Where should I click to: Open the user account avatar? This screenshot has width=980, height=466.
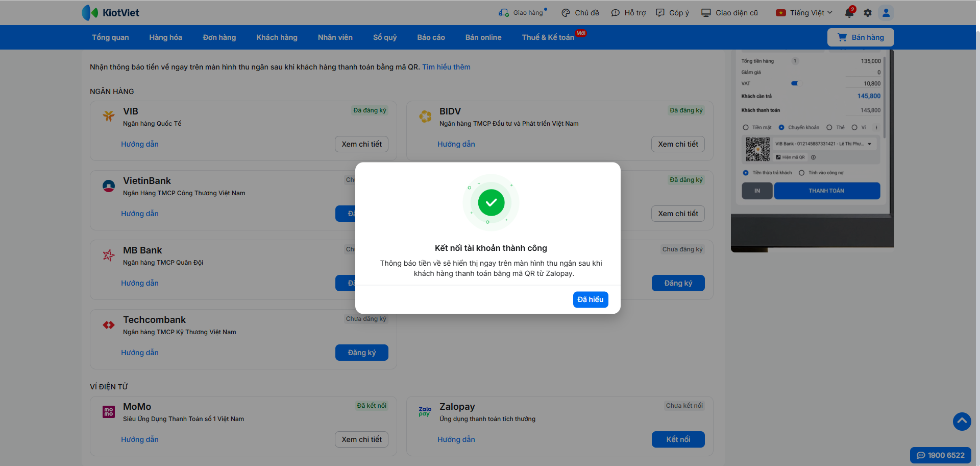886,13
